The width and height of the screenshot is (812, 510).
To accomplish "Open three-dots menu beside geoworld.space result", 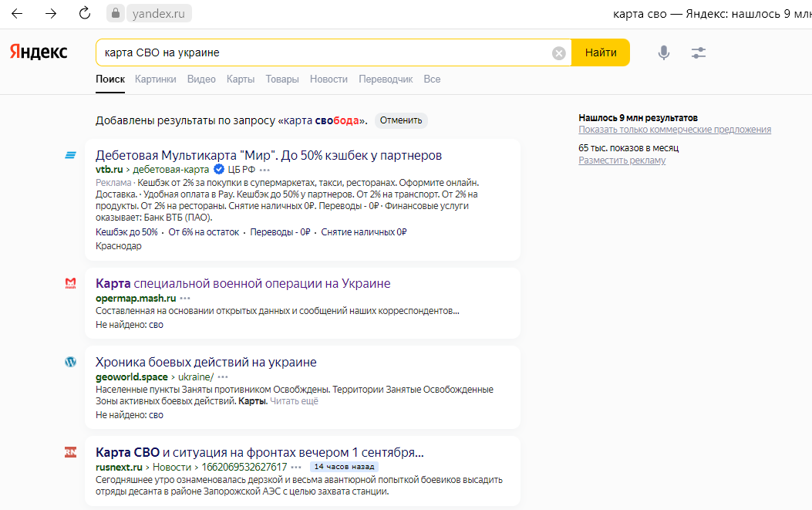I will [223, 377].
